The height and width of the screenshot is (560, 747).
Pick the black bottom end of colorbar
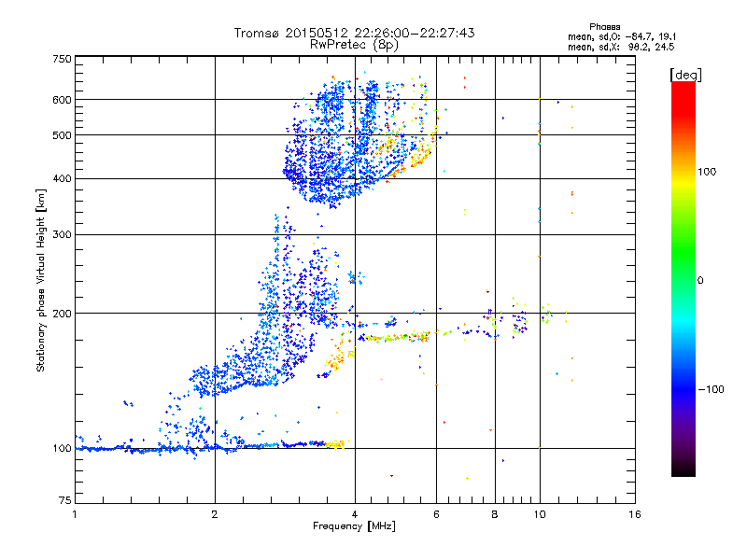point(684,470)
